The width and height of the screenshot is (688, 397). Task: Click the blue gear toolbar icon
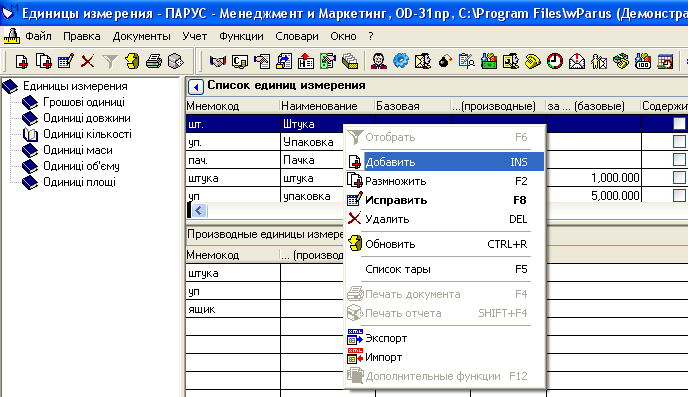click(401, 61)
